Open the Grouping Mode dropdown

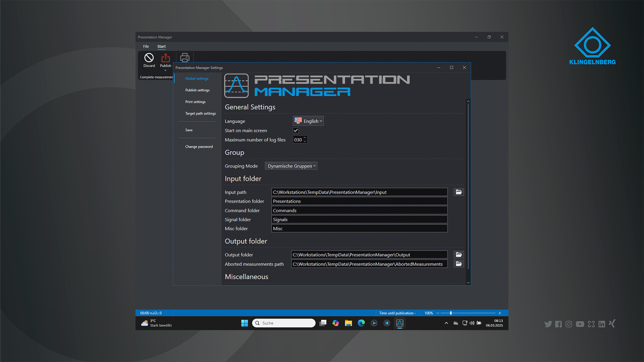pos(291,166)
